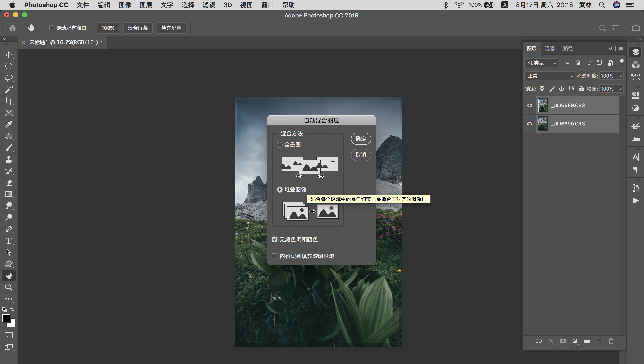Click the 确定 button
The width and height of the screenshot is (644, 364).
coord(360,139)
